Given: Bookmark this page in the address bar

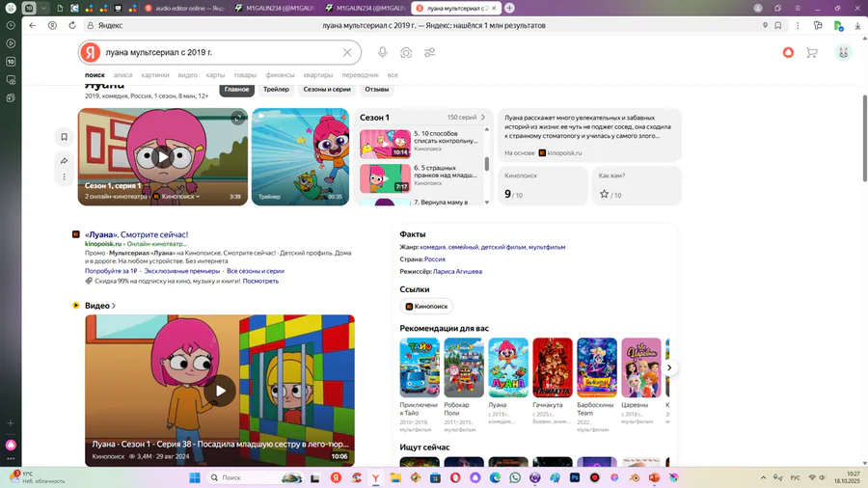Looking at the screenshot, I should coord(777,25).
